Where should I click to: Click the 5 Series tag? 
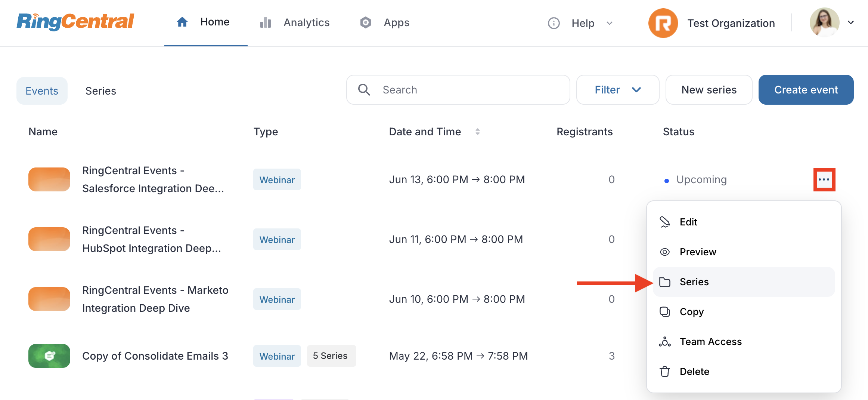[x=331, y=356]
